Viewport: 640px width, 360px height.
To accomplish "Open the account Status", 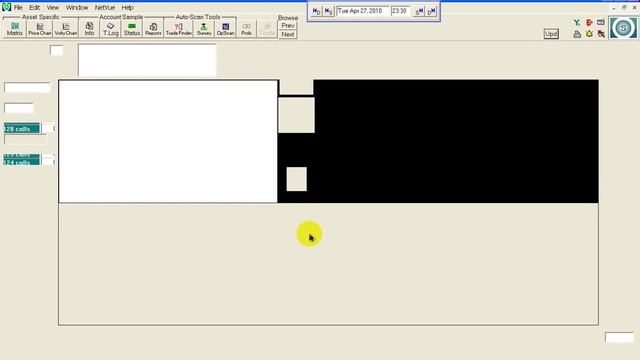I will click(132, 29).
